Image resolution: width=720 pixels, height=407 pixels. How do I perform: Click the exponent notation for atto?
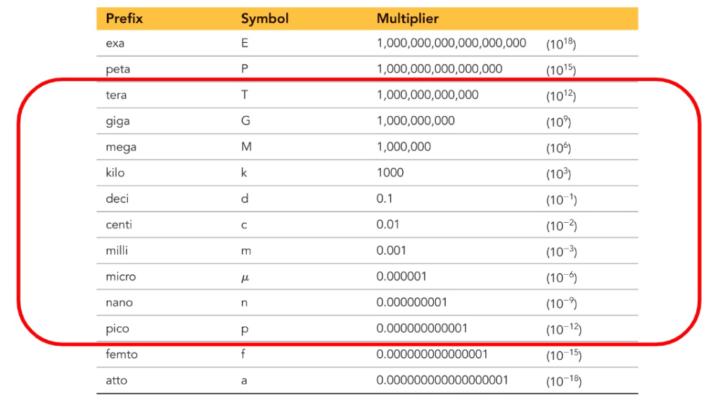(563, 380)
